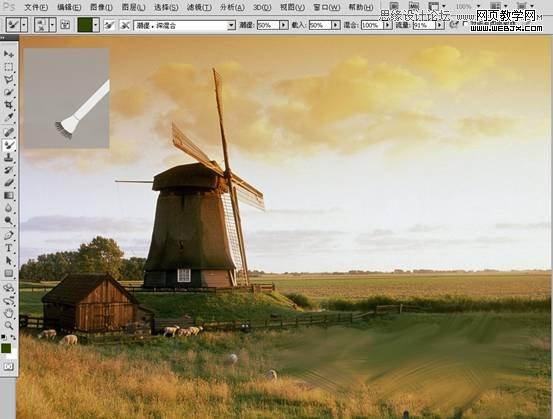This screenshot has height=419, width=553.
Task: Select the Move tool
Action: click(8, 54)
